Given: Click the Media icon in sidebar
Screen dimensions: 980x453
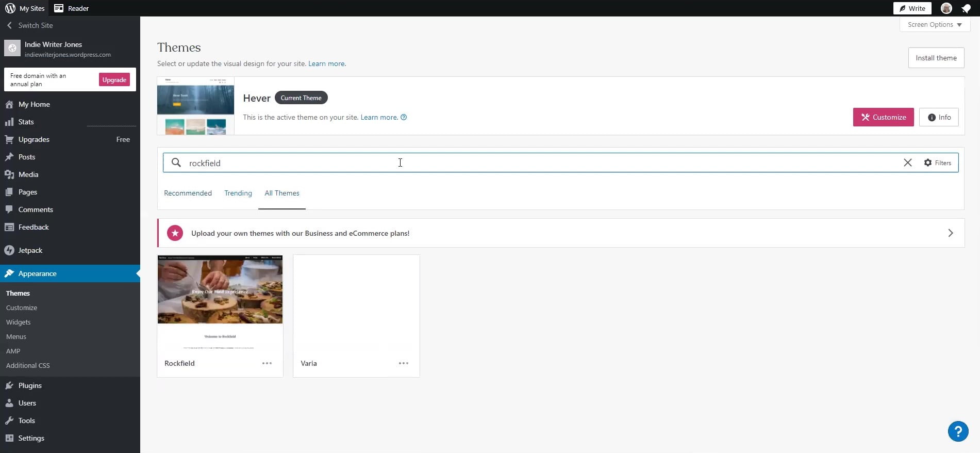Looking at the screenshot, I should pyautogui.click(x=9, y=174).
